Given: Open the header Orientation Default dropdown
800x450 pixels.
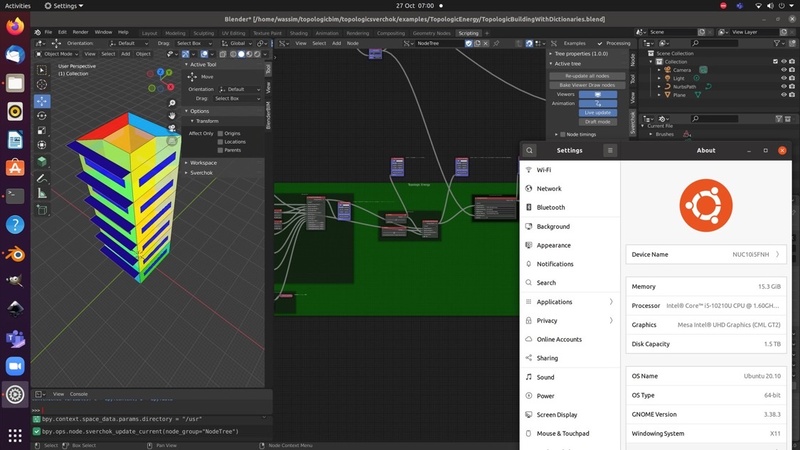Looking at the screenshot, I should click(x=130, y=43).
